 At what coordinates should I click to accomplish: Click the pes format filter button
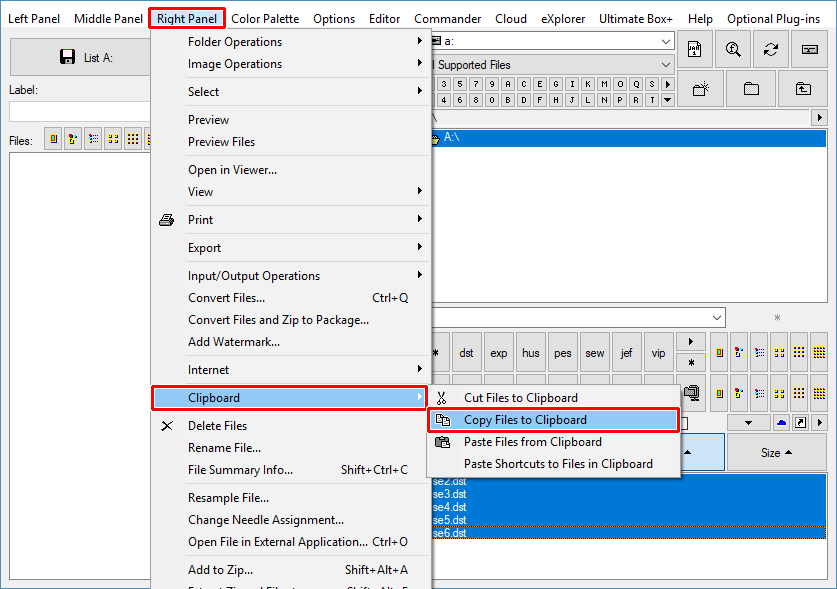pos(563,352)
